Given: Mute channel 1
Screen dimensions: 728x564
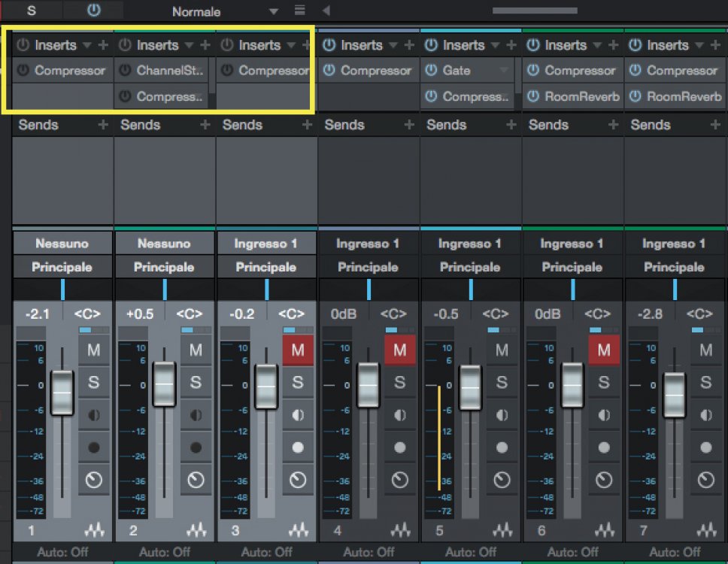Looking at the screenshot, I should [x=94, y=350].
